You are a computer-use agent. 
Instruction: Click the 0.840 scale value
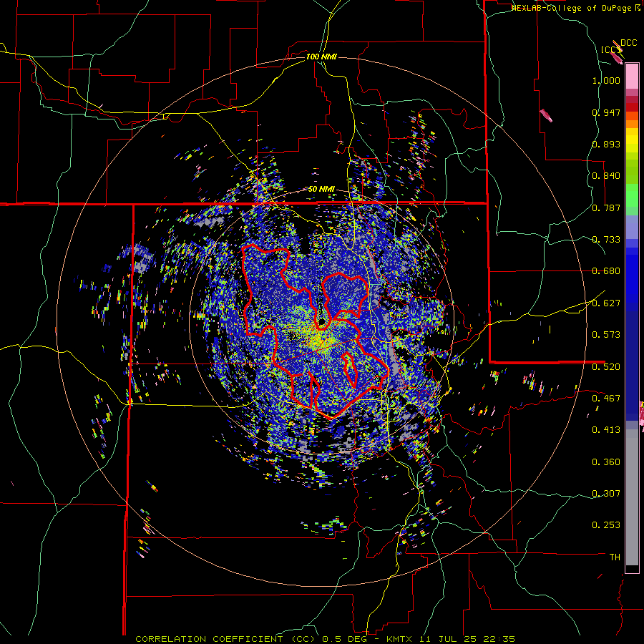coord(606,176)
